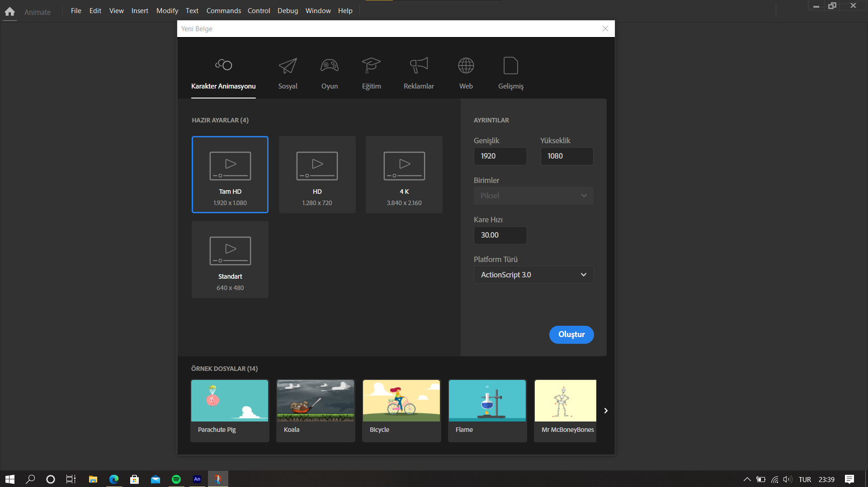Select the Sosyal paper plane icon
The width and height of the screenshot is (868, 487).
point(288,66)
